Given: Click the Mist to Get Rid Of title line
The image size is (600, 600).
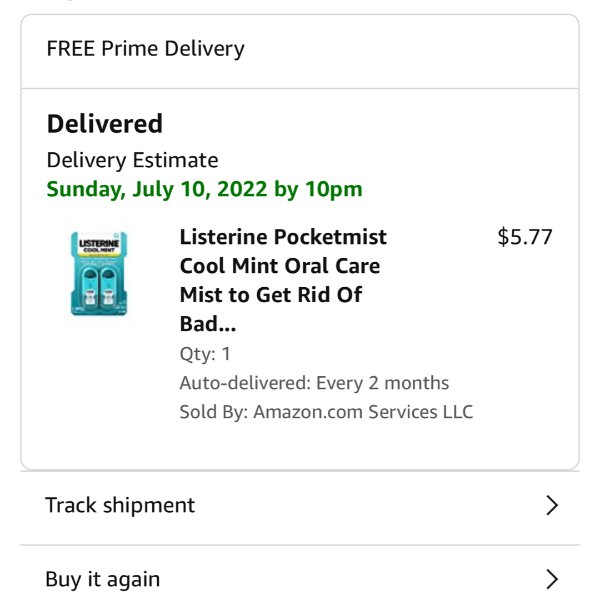Looking at the screenshot, I should [x=271, y=295].
